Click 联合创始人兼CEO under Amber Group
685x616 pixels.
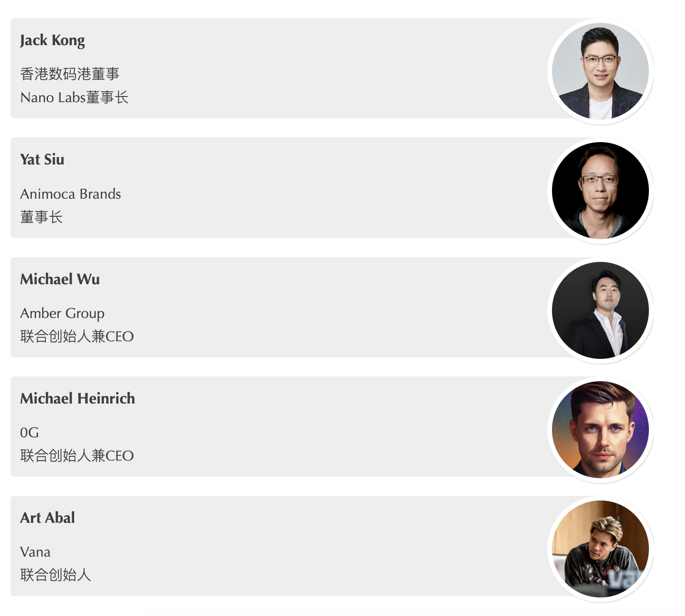pyautogui.click(x=77, y=337)
